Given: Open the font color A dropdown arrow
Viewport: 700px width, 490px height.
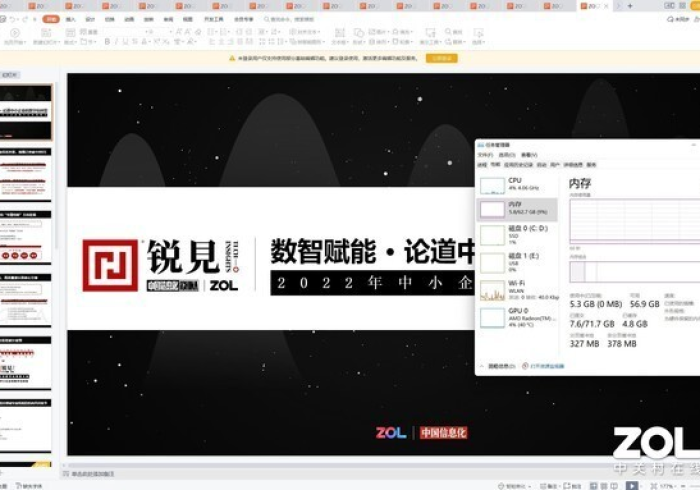Looking at the screenshot, I should [149, 42].
